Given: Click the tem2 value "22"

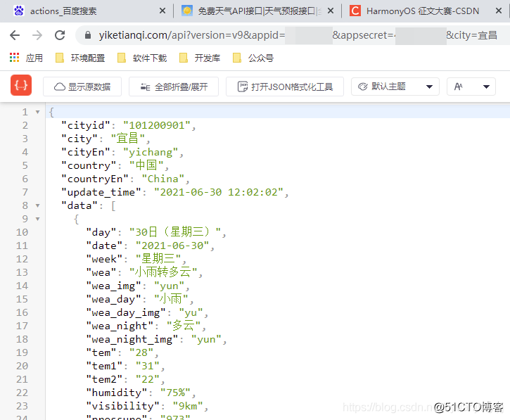Looking at the screenshot, I should pos(148,379).
